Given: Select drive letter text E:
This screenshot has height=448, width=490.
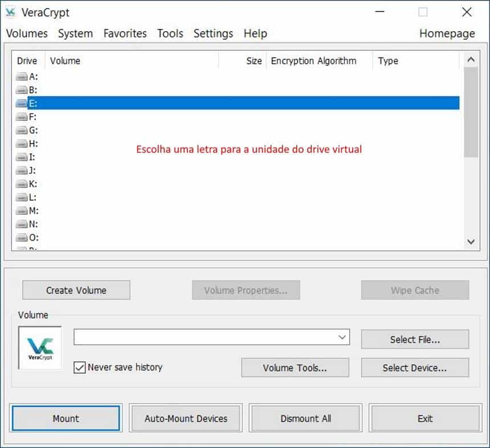Looking at the screenshot, I should (x=33, y=104).
